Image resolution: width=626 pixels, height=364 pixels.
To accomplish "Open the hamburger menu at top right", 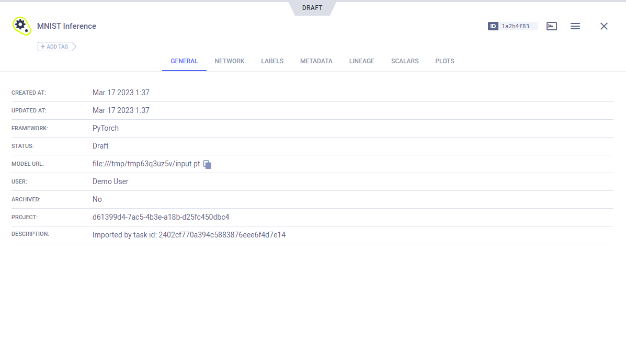I will click(x=575, y=26).
